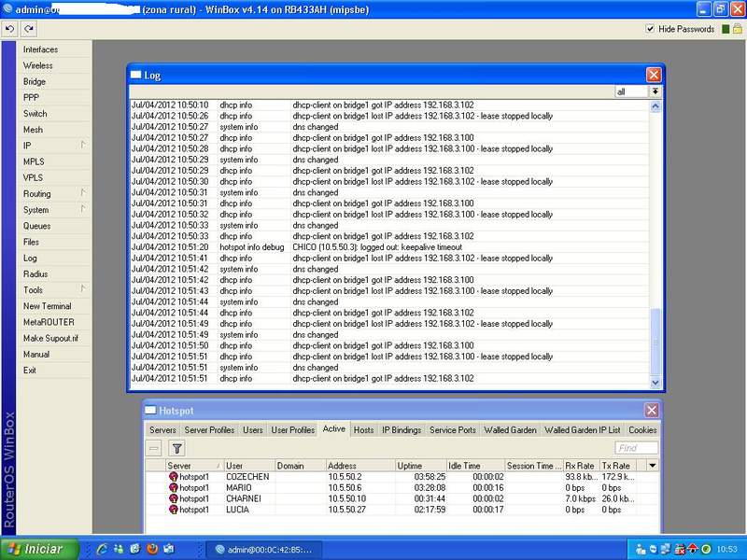This screenshot has height=560, width=747.
Task: Sort the Hotspot table by Server column
Action: pos(194,466)
